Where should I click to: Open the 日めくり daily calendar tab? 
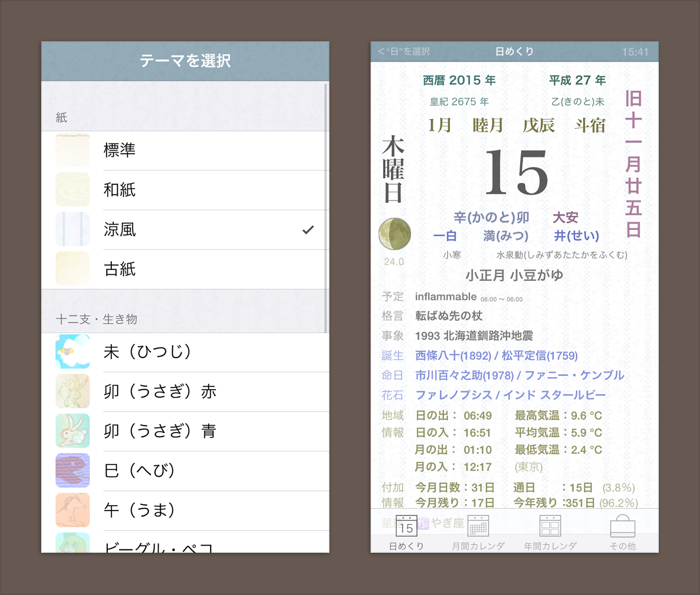[406, 533]
